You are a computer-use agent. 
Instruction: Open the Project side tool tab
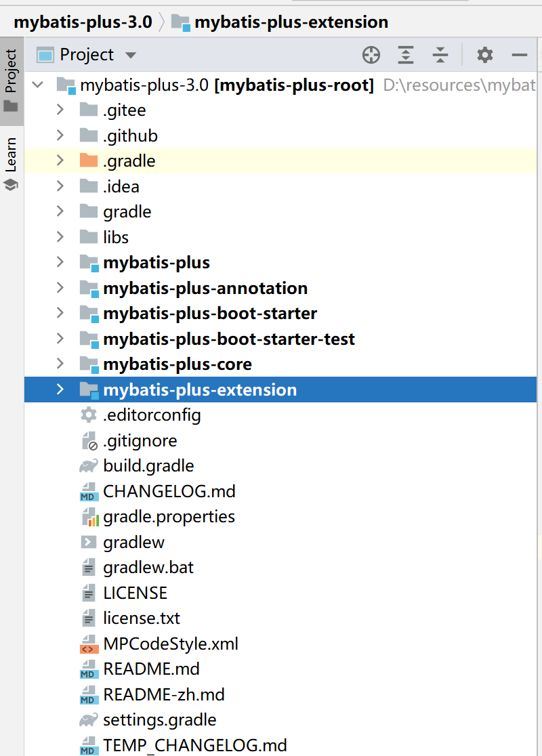pyautogui.click(x=12, y=81)
